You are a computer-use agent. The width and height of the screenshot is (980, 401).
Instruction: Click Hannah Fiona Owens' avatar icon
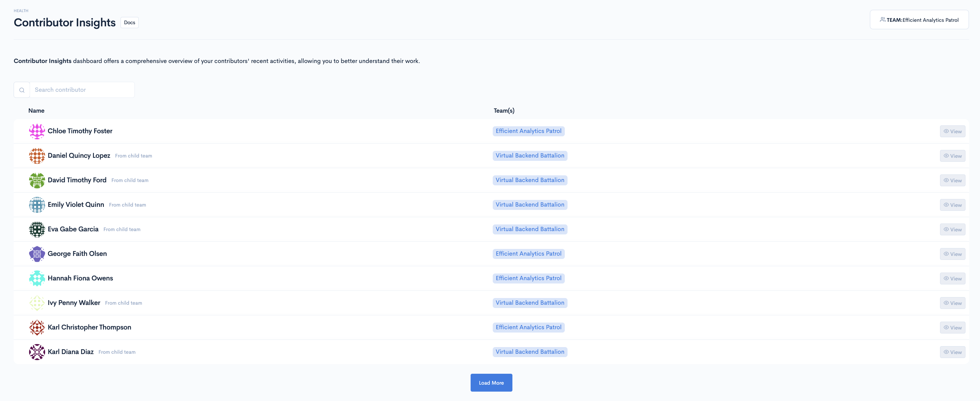coord(37,279)
